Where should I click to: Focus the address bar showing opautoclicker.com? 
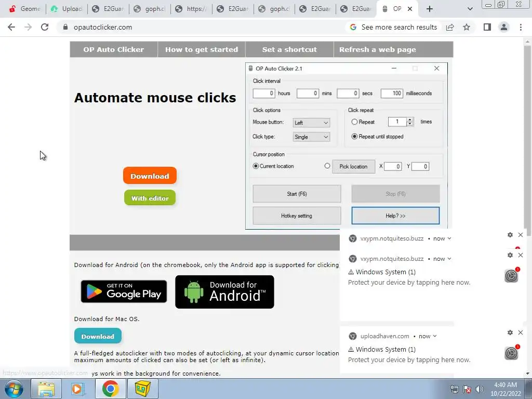click(204, 27)
